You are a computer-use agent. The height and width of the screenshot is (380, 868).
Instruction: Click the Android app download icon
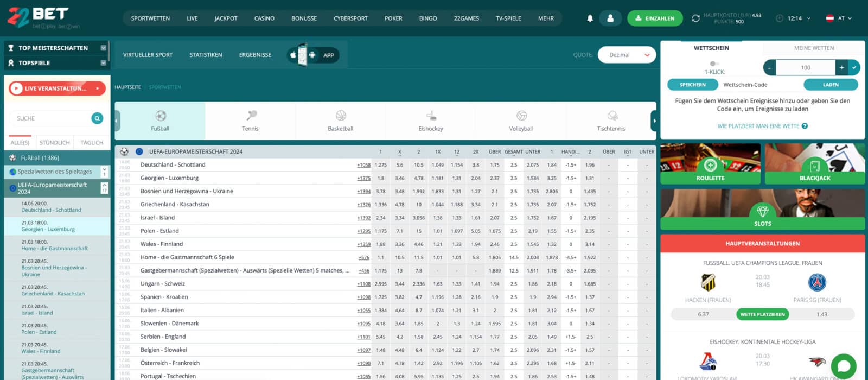tap(312, 55)
